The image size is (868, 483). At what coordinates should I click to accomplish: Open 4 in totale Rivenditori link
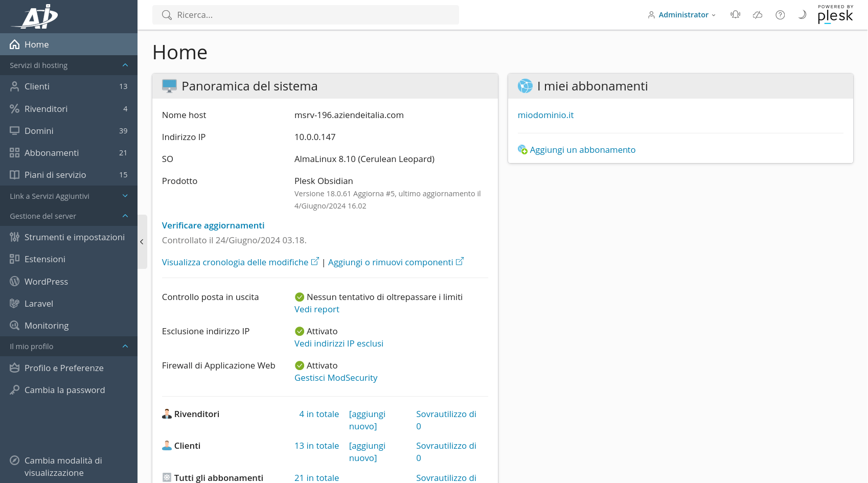(319, 414)
